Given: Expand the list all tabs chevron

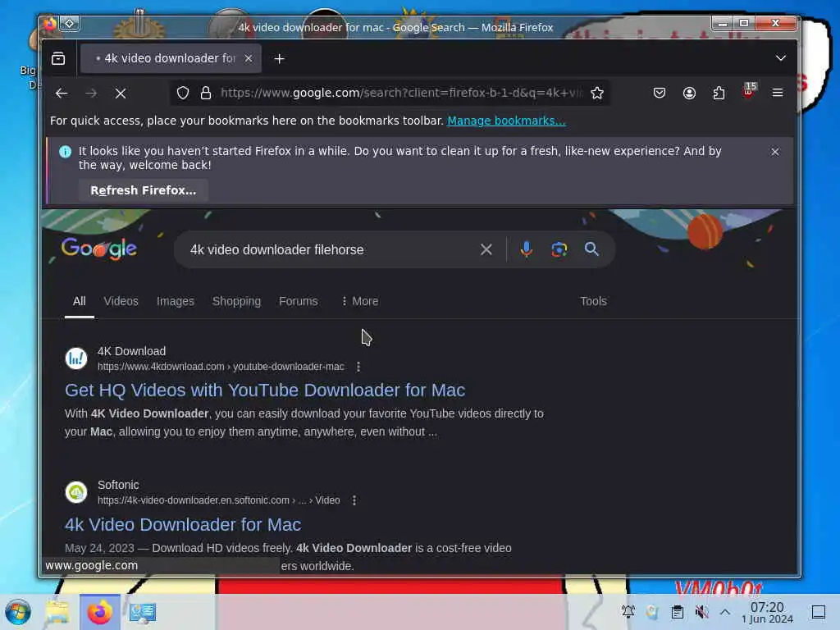Looking at the screenshot, I should coord(781,58).
